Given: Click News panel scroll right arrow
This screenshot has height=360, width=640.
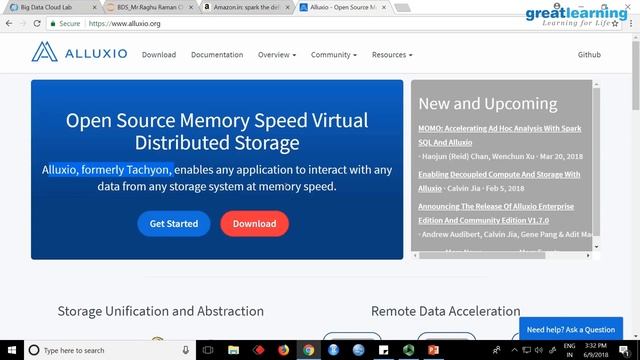Looking at the screenshot, I should pyautogui.click(x=588, y=256).
